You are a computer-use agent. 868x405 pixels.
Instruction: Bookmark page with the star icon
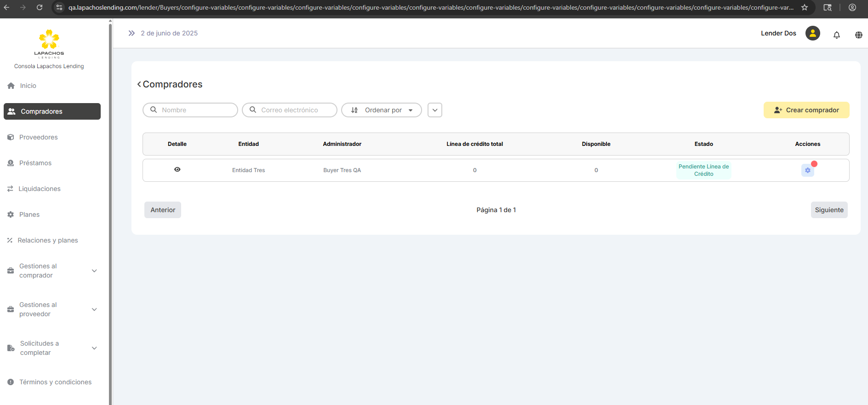[805, 7]
